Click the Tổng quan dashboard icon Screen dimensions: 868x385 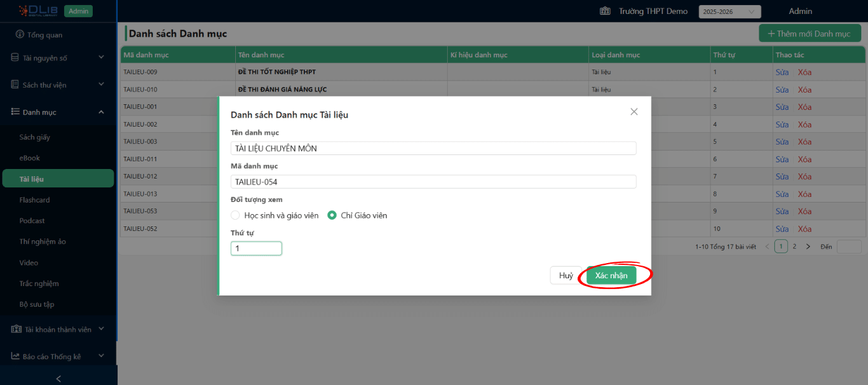coord(20,35)
